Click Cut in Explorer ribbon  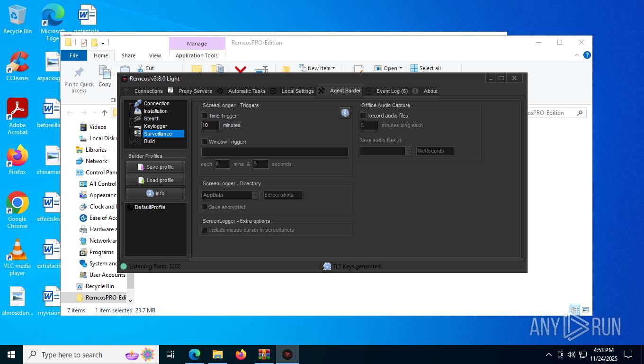pyautogui.click(x=146, y=68)
